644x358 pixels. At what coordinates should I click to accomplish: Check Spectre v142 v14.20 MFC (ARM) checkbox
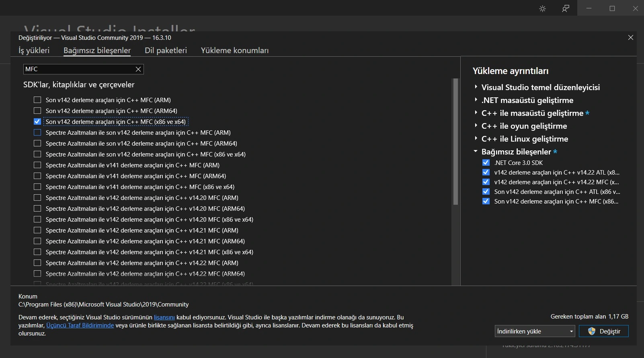coord(37,198)
